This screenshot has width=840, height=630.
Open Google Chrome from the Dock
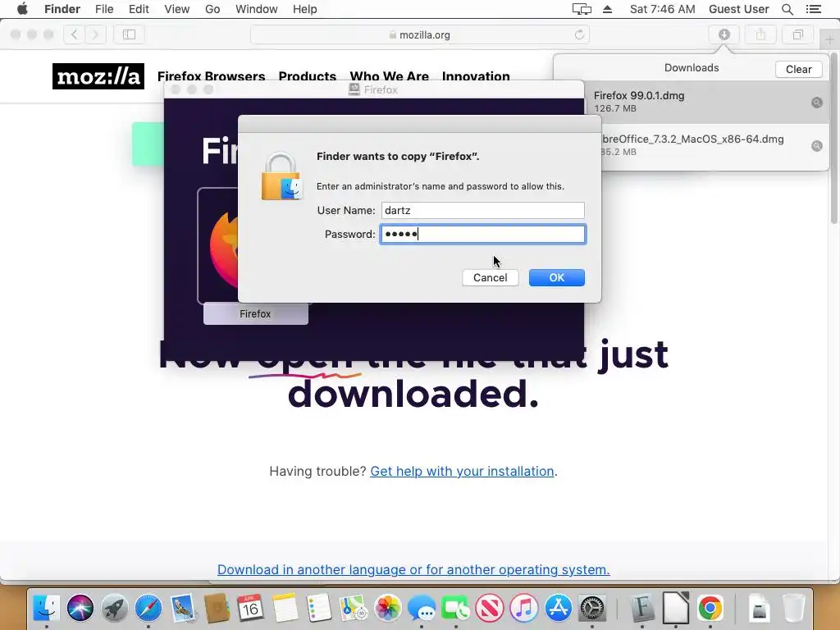pos(710,608)
